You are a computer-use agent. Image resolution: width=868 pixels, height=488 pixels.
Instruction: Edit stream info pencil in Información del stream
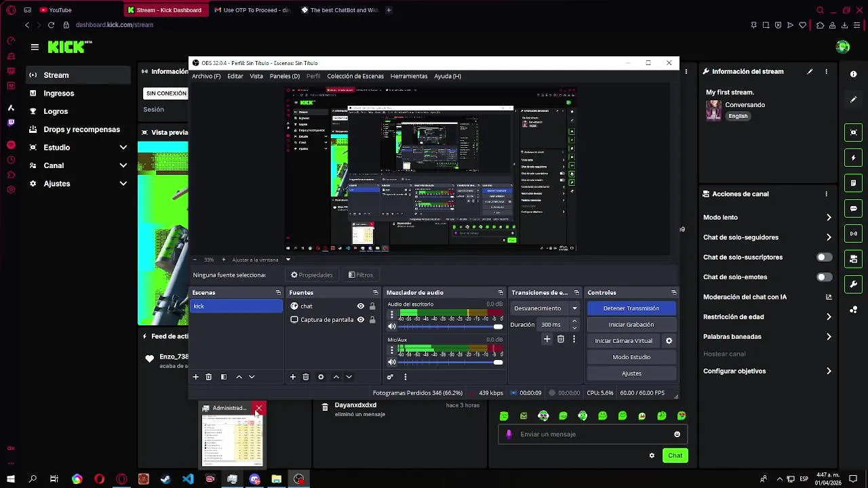click(810, 71)
